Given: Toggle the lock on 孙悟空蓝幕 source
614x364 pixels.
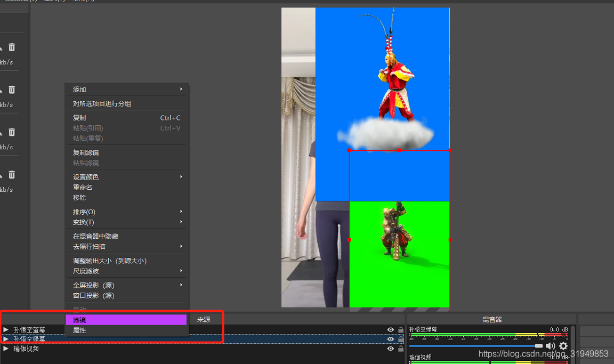Looking at the screenshot, I should point(401,329).
